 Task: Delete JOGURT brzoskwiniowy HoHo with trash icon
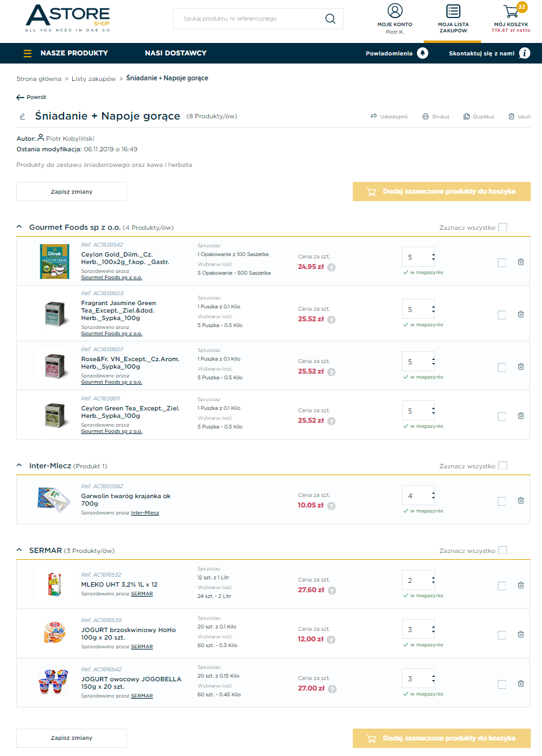coord(521,635)
